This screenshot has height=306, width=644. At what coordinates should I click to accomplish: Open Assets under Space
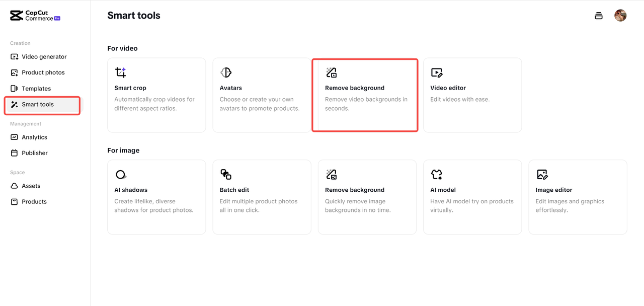point(31,186)
